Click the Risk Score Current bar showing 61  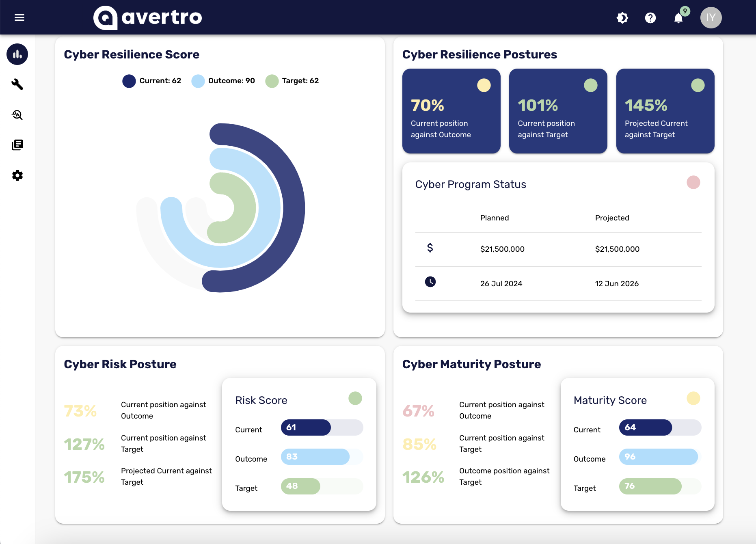click(306, 427)
